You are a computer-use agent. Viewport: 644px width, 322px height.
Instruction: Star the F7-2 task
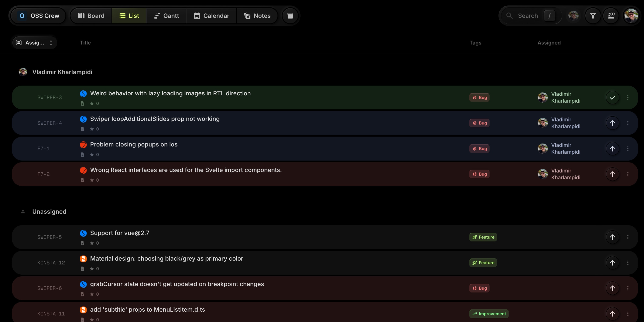pyautogui.click(x=92, y=180)
